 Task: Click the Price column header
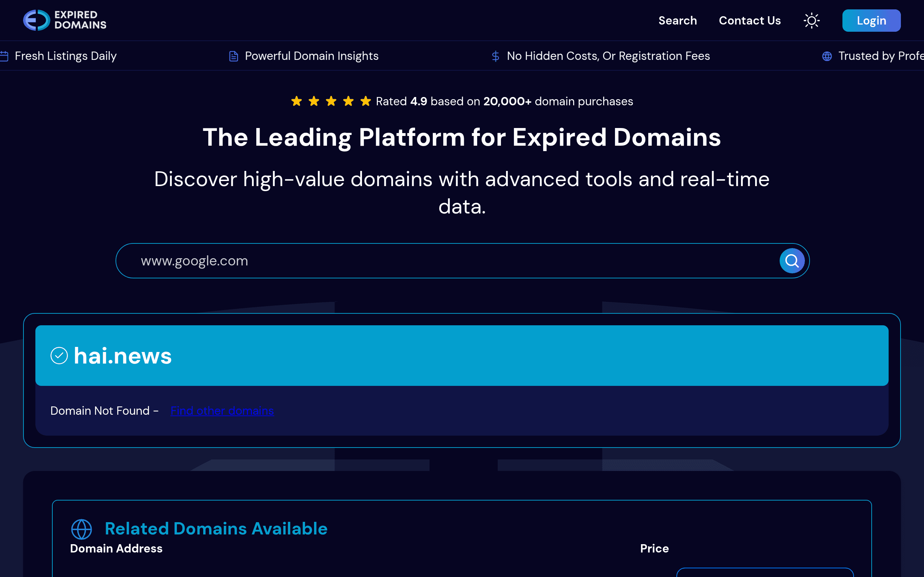654,549
